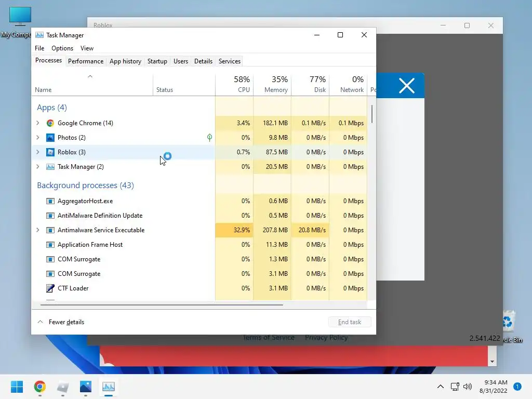
Task: Open Roblox from the taskbar
Action: 63,387
